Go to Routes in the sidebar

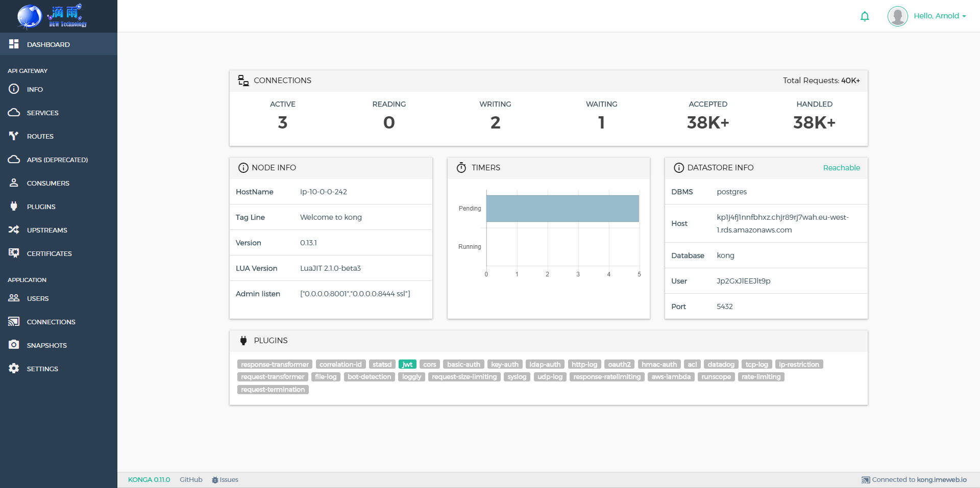[59, 136]
